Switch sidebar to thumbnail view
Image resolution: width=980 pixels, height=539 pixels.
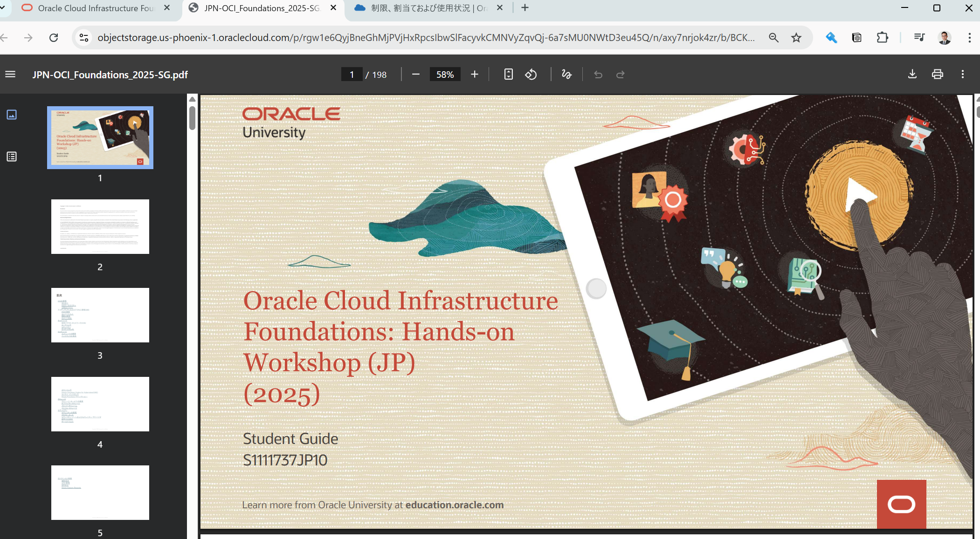point(12,115)
